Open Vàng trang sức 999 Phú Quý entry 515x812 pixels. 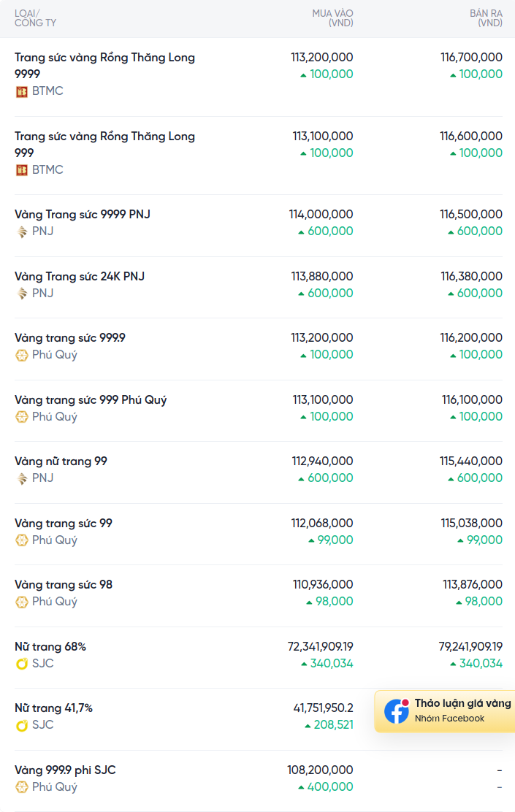pyautogui.click(x=91, y=399)
